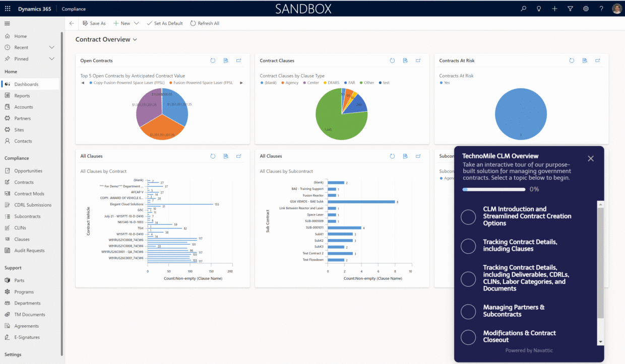Open the Contract Overview dashboard dropdown
The height and width of the screenshot is (364, 625).
[135, 40]
